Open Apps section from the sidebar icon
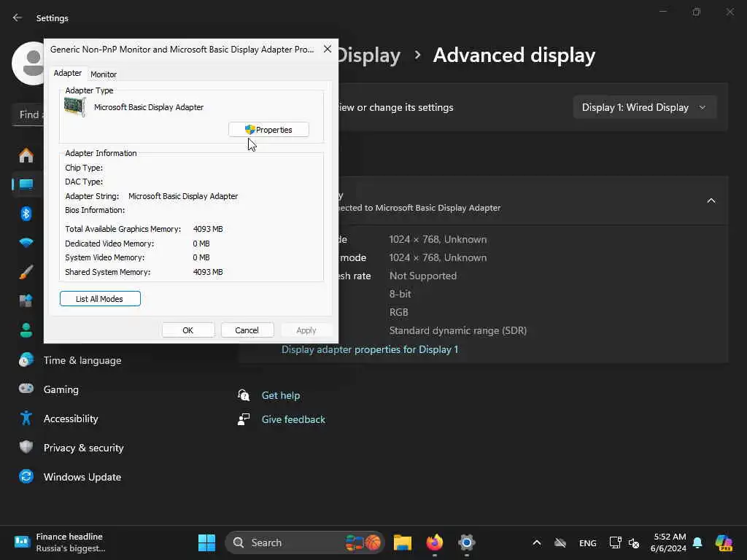 pyautogui.click(x=26, y=301)
